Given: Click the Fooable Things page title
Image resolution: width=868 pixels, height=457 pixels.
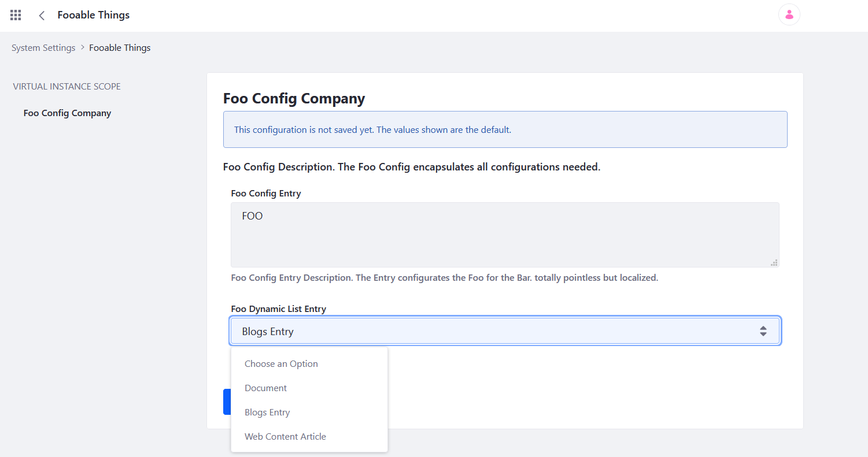Looking at the screenshot, I should (x=94, y=15).
